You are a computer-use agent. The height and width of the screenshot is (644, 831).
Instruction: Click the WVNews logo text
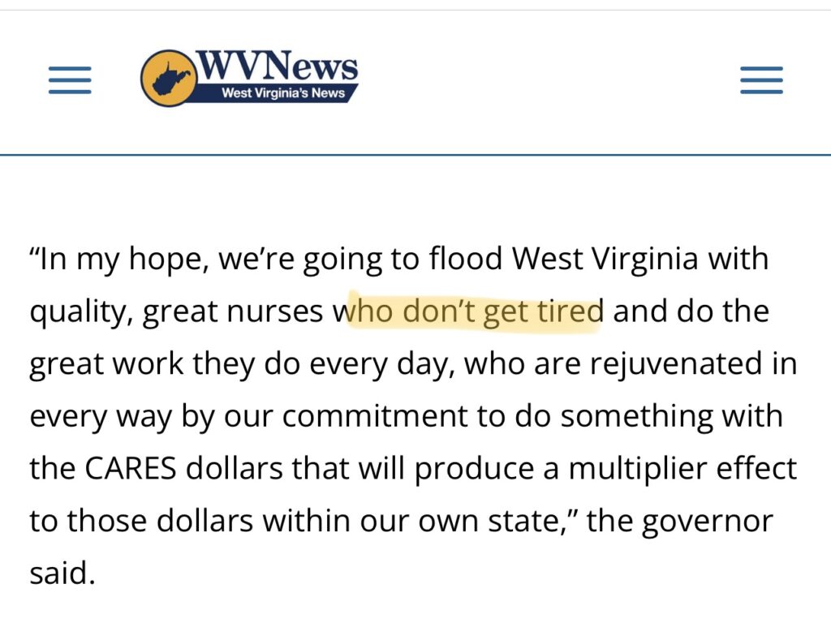pos(276,67)
